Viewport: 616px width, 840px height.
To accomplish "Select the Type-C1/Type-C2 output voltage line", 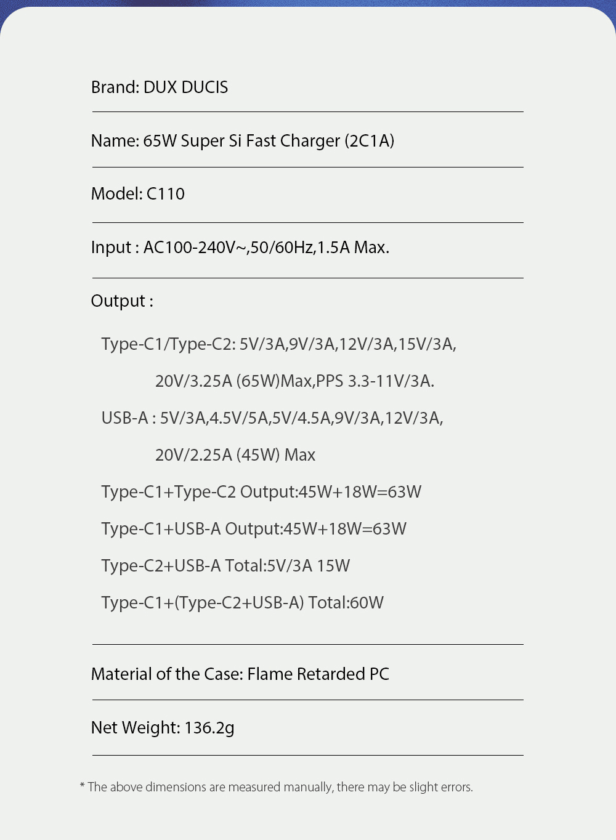I will [278, 344].
